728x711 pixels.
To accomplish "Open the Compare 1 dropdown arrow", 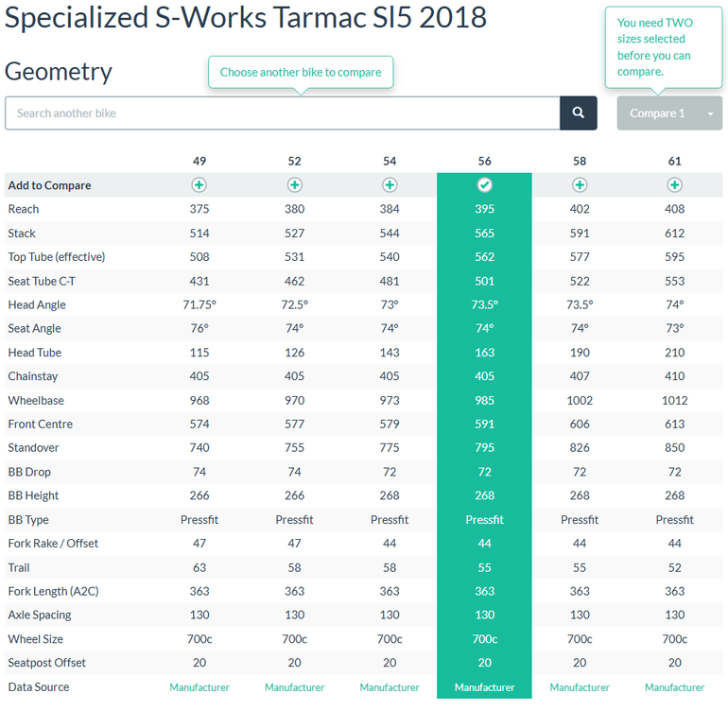I will 710,113.
